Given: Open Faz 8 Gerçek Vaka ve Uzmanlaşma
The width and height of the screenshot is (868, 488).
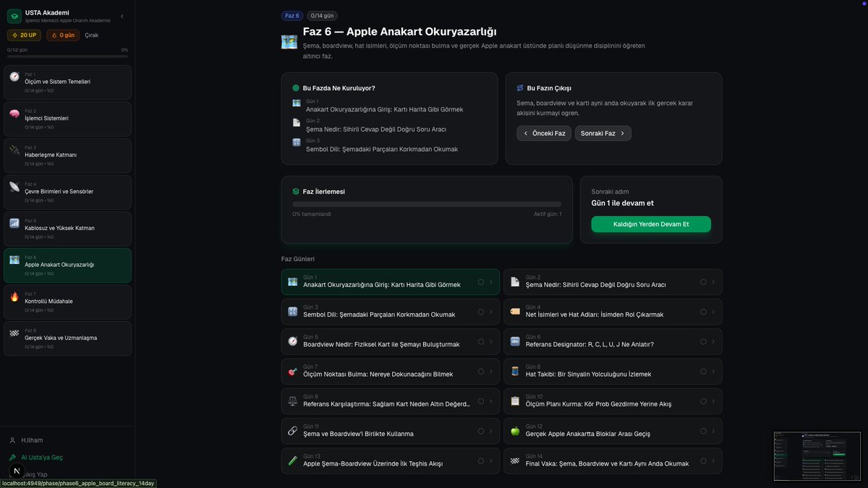Looking at the screenshot, I should click(x=67, y=338).
